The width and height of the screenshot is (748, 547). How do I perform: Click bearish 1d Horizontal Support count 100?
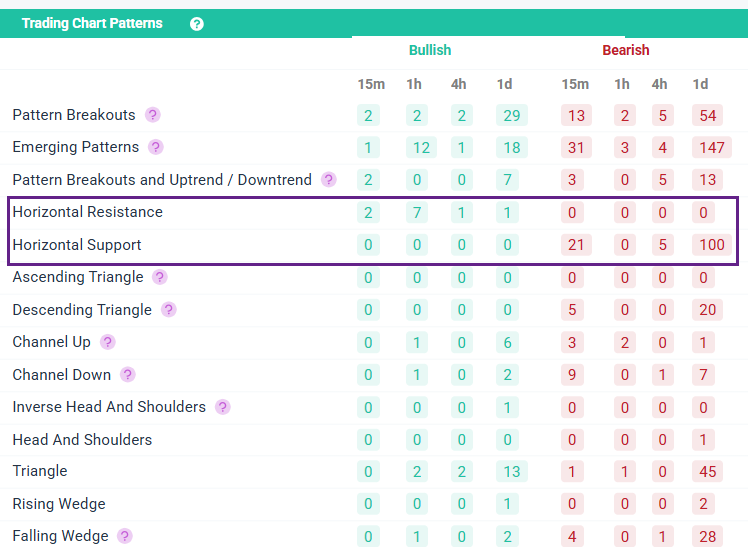[711, 245]
